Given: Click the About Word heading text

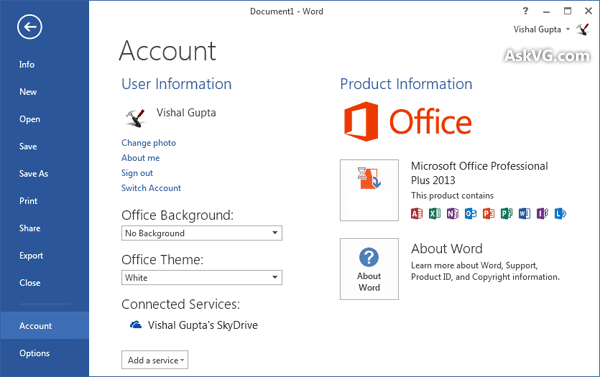Looking at the screenshot, I should (447, 249).
